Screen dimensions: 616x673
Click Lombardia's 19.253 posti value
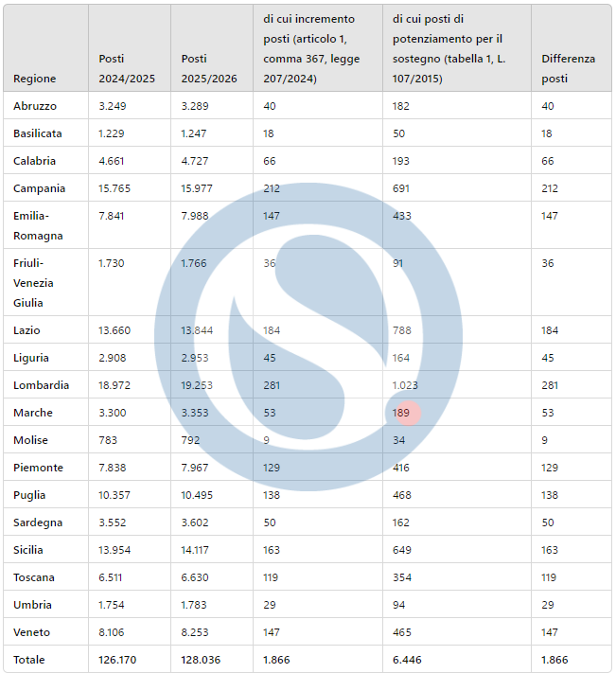[x=200, y=385]
